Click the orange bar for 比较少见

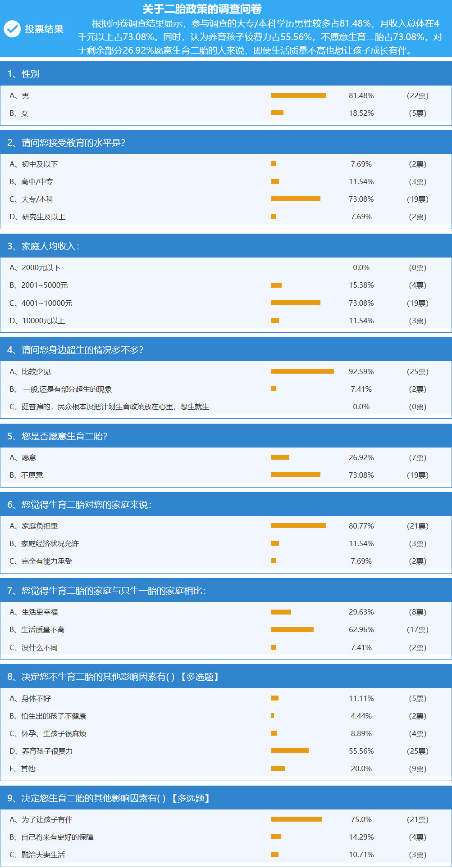[302, 371]
